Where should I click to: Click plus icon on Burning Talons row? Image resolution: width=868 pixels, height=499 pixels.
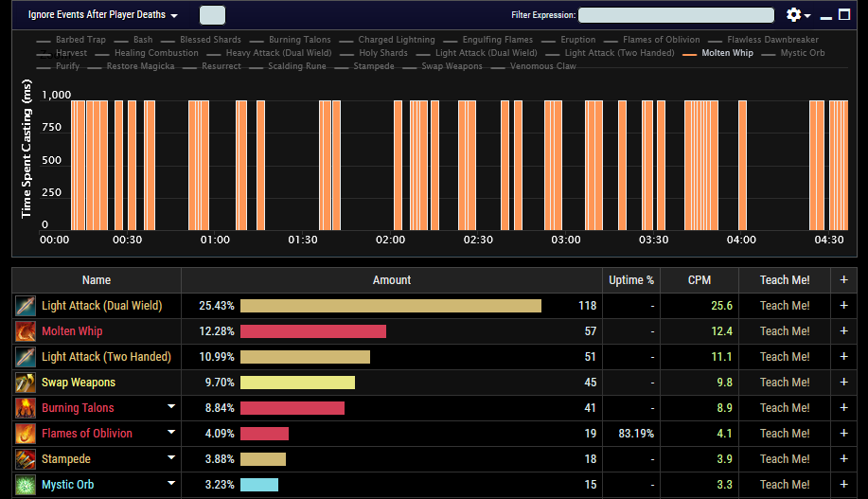(x=843, y=407)
